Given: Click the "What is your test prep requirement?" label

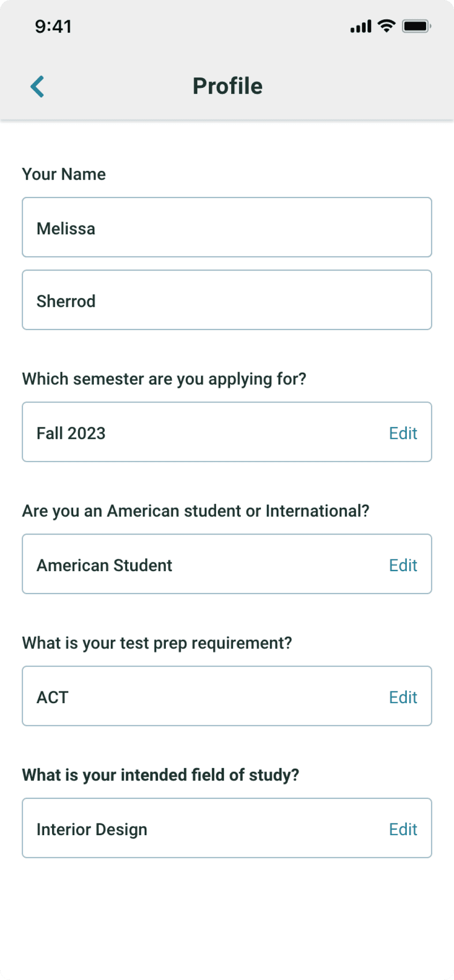Looking at the screenshot, I should point(157,643).
